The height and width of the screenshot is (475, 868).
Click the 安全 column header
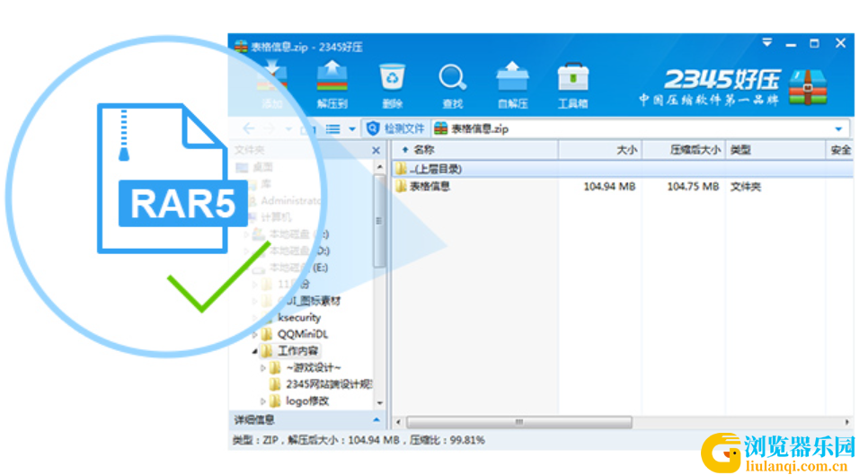[840, 150]
